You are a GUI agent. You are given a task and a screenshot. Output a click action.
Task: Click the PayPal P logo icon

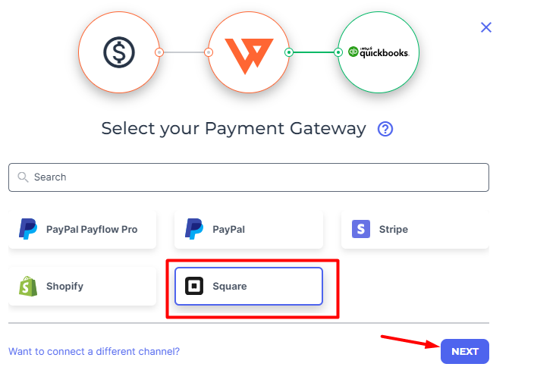pos(194,229)
